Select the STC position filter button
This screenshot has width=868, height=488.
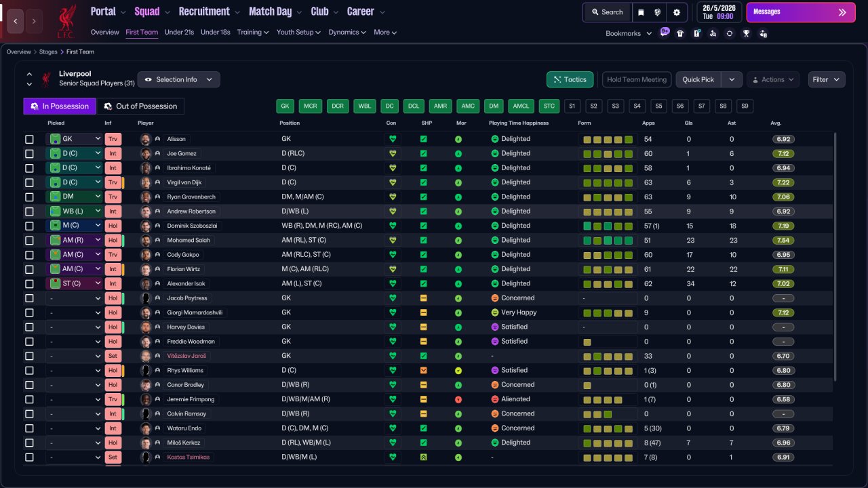coord(549,106)
